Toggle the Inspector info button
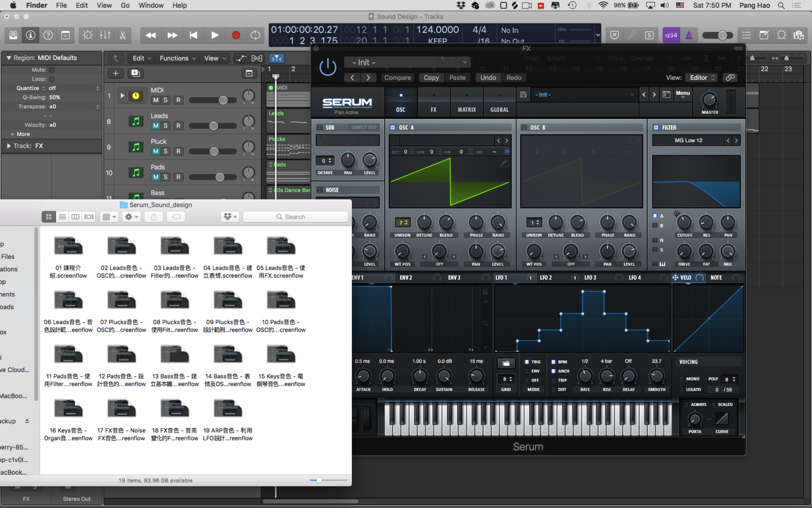Image resolution: width=812 pixels, height=508 pixels. [x=31, y=35]
